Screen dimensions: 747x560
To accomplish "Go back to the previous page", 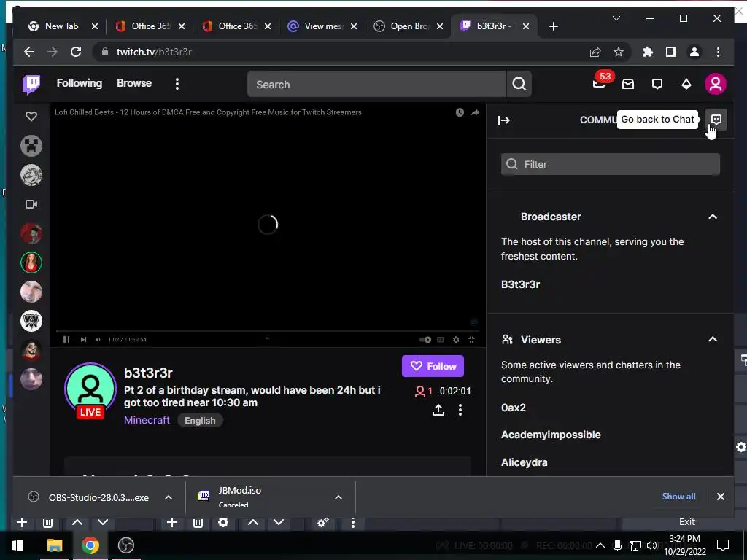I will (29, 52).
